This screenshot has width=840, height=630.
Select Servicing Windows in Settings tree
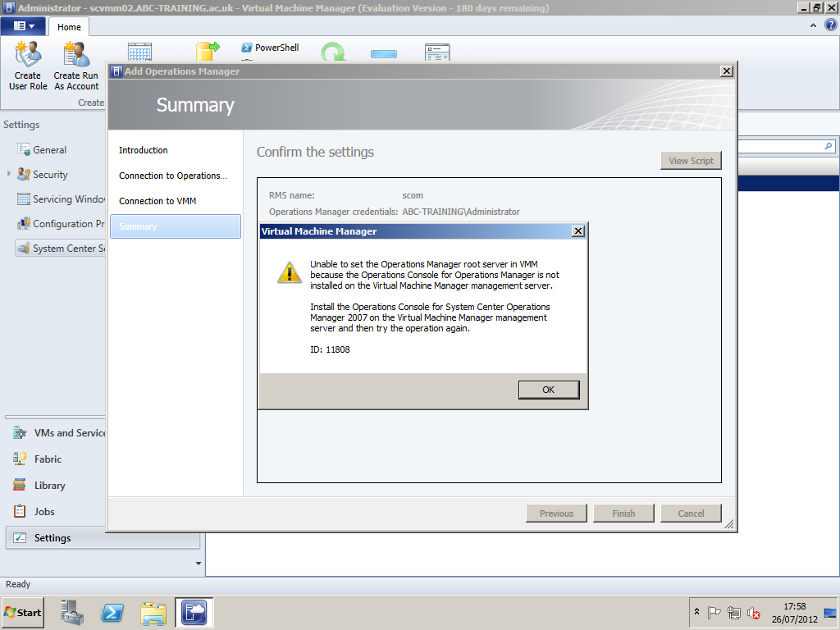click(61, 199)
